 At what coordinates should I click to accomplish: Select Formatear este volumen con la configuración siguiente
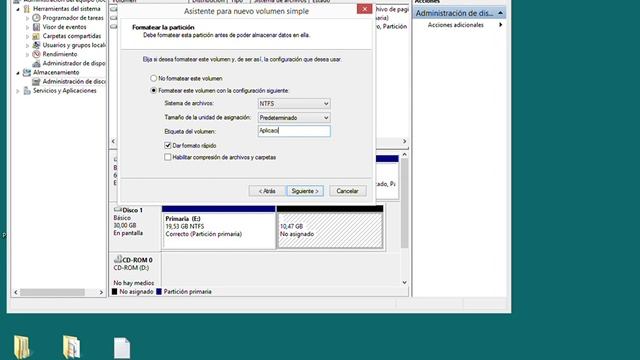tap(153, 91)
